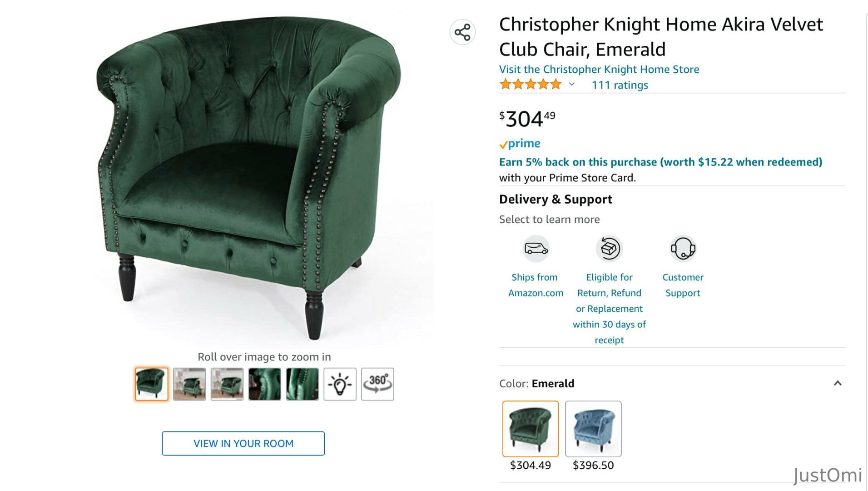This screenshot has height=491, width=868.
Task: Collapse the Color Emerald section
Action: pyautogui.click(x=838, y=383)
